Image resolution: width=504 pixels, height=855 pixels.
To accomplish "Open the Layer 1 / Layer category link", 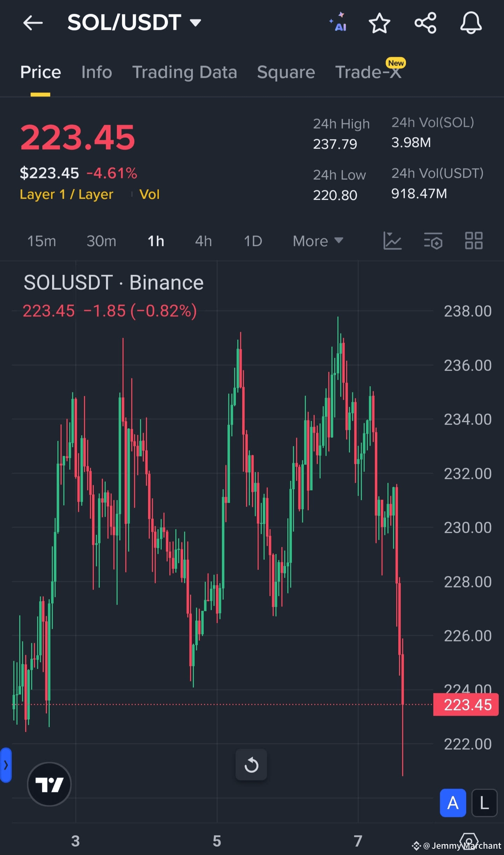I will [66, 194].
